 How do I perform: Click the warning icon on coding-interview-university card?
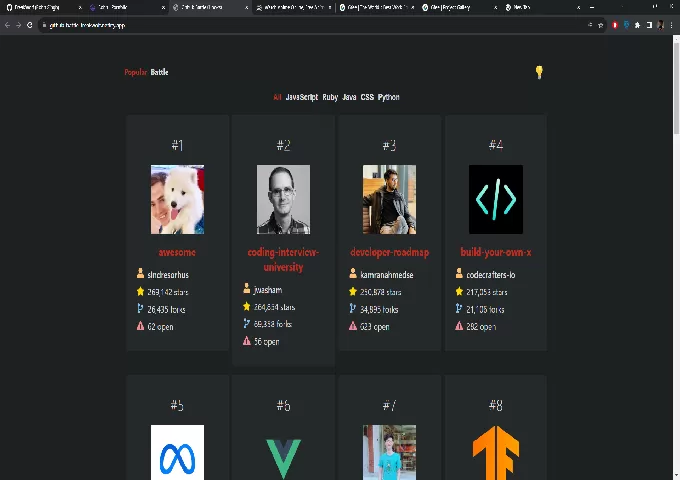[247, 341]
